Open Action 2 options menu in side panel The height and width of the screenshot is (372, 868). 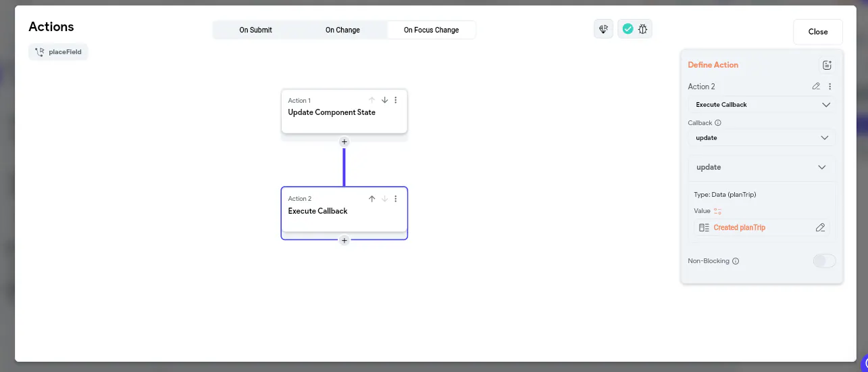829,87
